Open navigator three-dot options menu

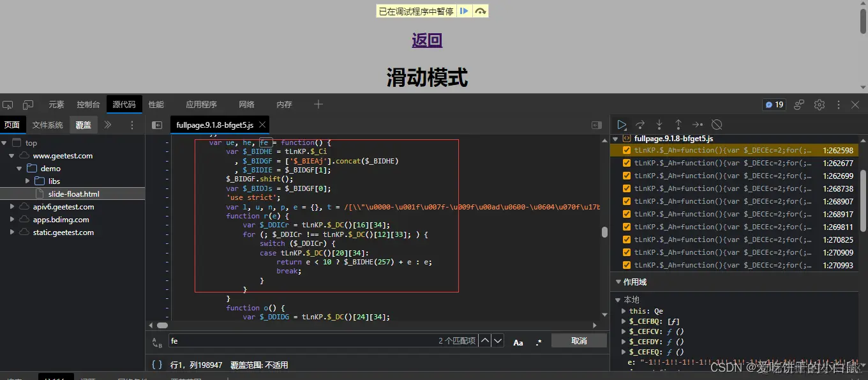point(132,125)
